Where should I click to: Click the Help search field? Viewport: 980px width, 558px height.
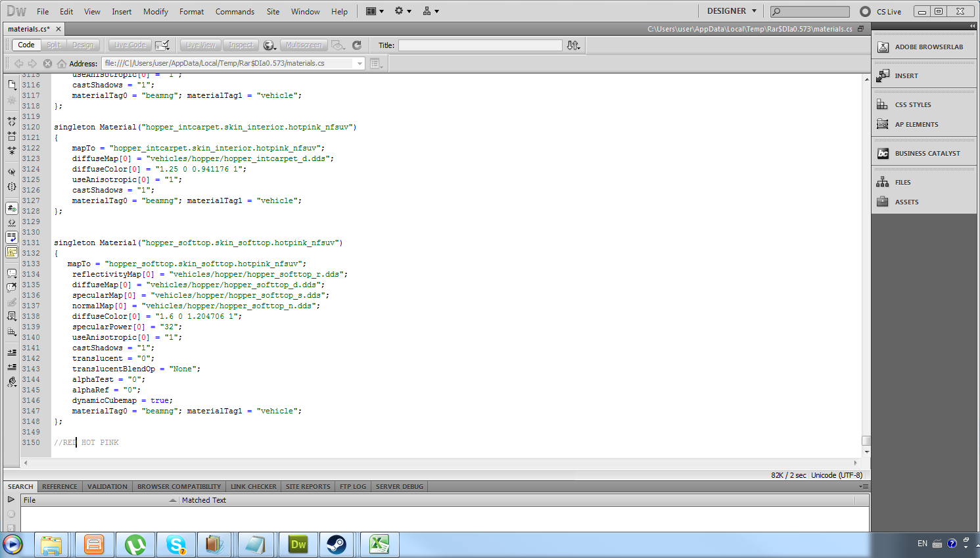[x=810, y=11]
